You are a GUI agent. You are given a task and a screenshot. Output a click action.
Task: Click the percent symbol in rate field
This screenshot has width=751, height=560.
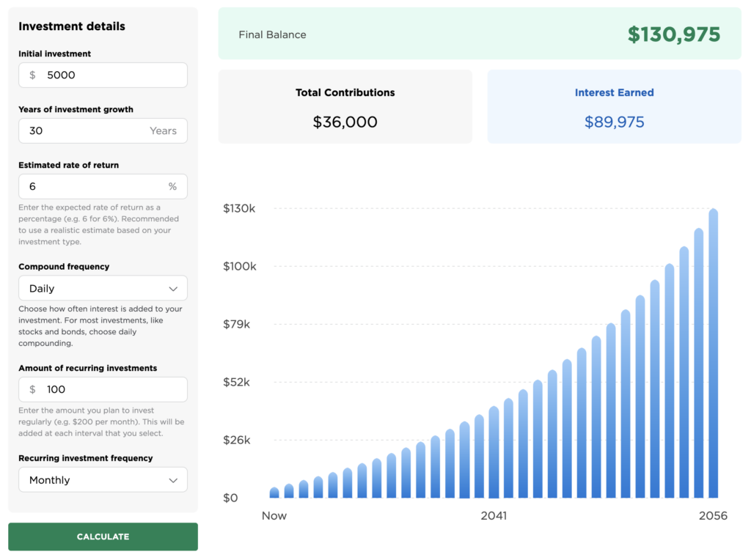[172, 186]
